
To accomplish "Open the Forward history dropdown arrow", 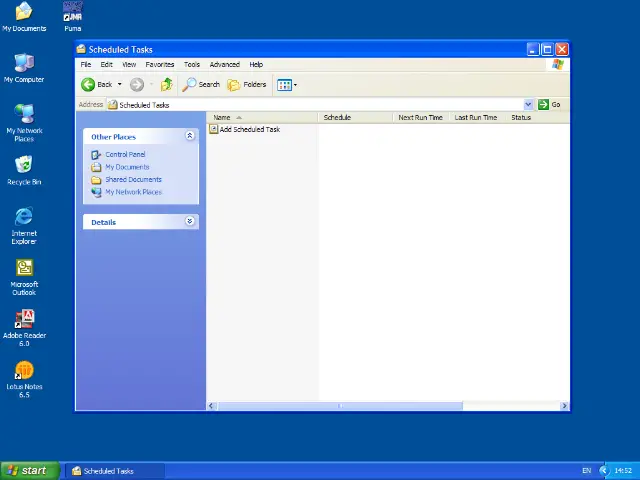I will pos(151,84).
